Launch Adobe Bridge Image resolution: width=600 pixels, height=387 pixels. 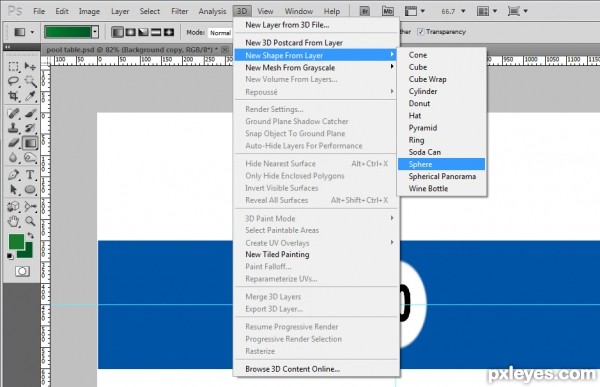coord(365,11)
